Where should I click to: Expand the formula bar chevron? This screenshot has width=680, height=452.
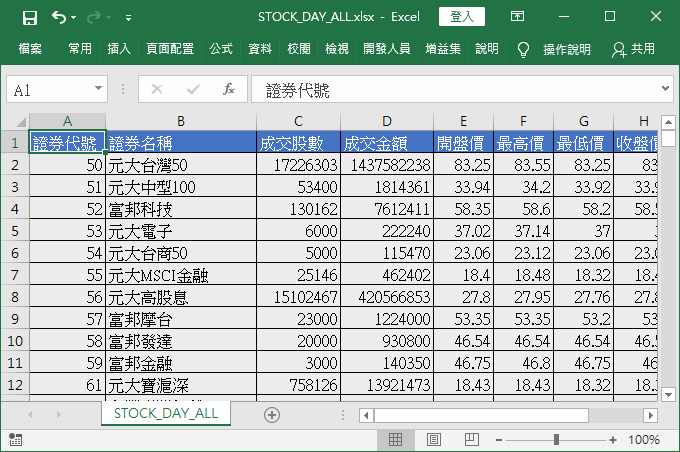(x=665, y=88)
